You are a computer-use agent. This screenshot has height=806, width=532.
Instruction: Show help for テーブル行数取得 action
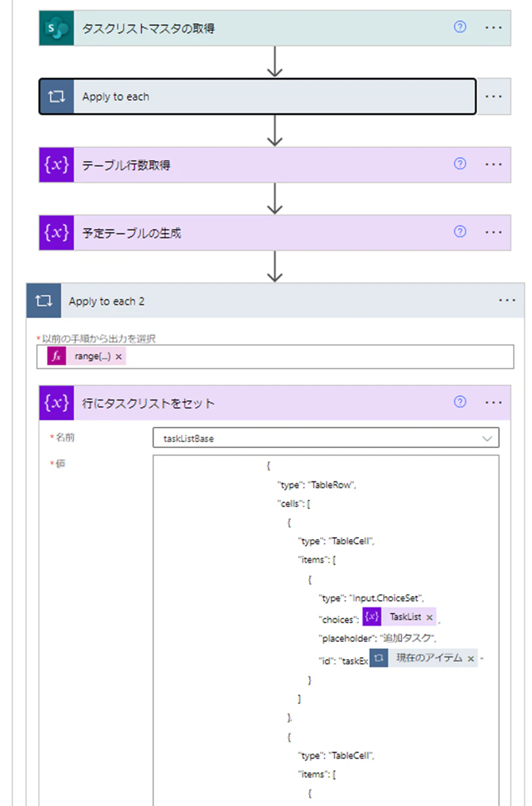tap(460, 164)
